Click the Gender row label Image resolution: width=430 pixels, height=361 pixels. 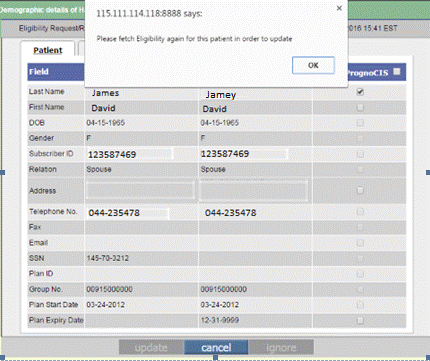coord(41,138)
